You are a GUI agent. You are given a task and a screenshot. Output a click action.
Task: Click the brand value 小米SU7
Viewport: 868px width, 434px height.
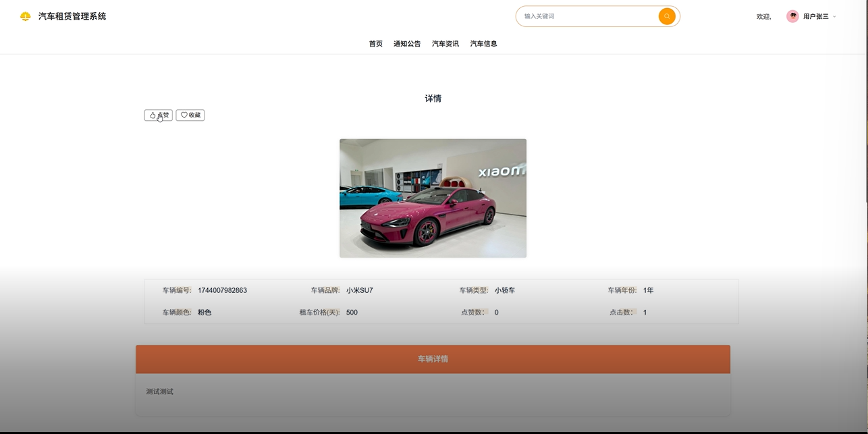pyautogui.click(x=360, y=291)
